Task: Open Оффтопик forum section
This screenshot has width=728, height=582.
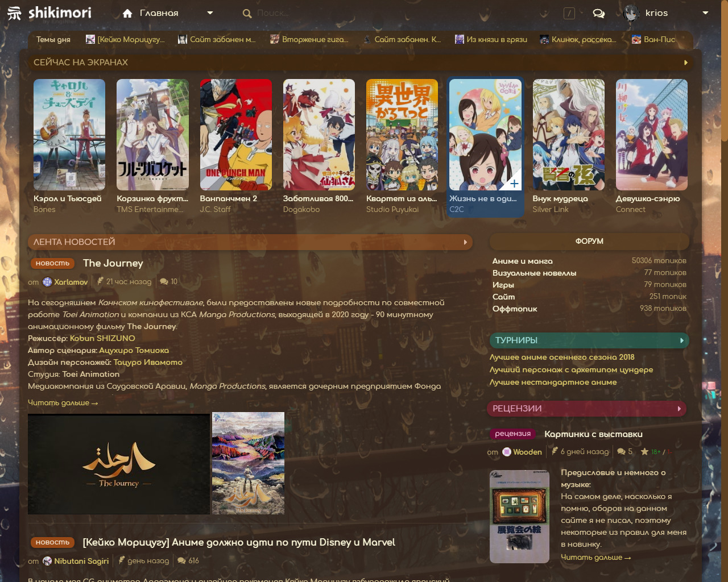Action: [x=515, y=309]
